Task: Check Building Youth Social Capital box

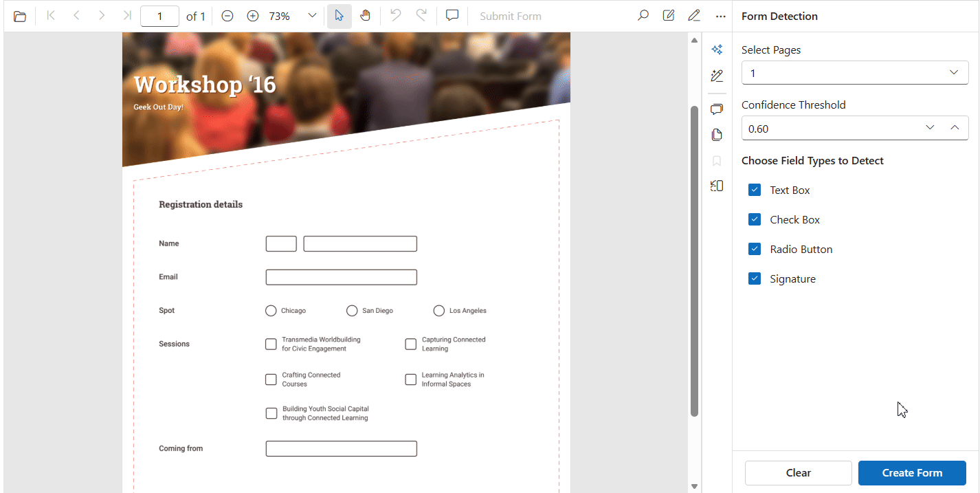Action: pyautogui.click(x=271, y=413)
